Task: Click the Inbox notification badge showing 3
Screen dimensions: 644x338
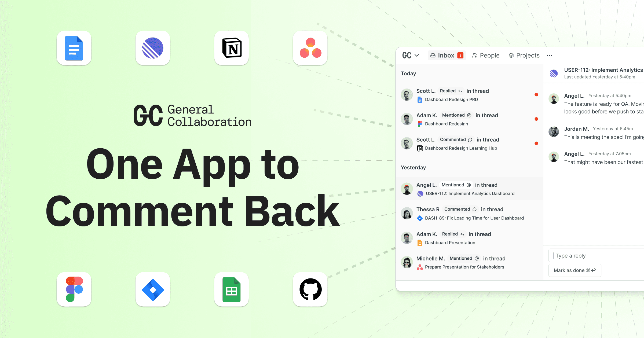Action: coord(460,55)
